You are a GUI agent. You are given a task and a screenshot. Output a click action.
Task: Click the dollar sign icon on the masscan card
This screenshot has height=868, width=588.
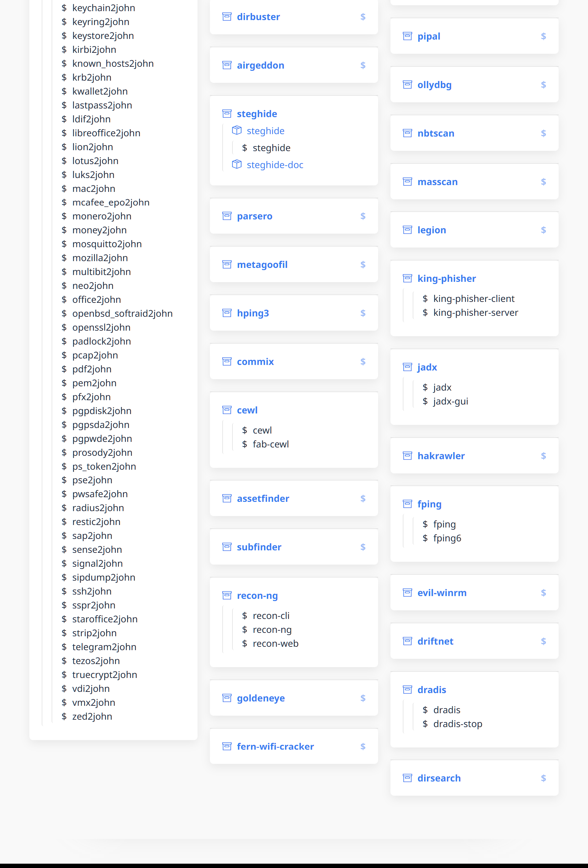coord(543,182)
